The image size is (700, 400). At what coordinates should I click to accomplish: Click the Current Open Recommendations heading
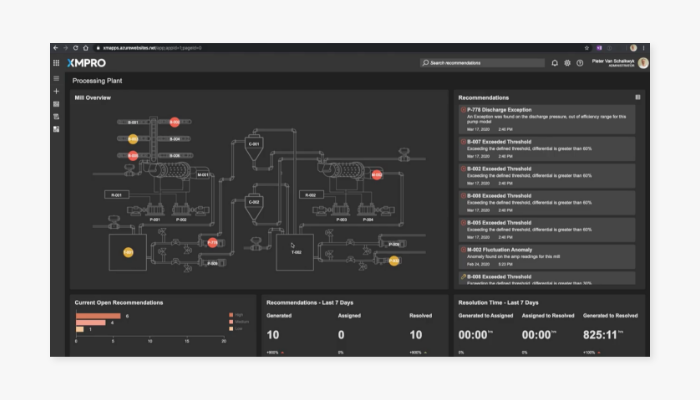coord(119,302)
